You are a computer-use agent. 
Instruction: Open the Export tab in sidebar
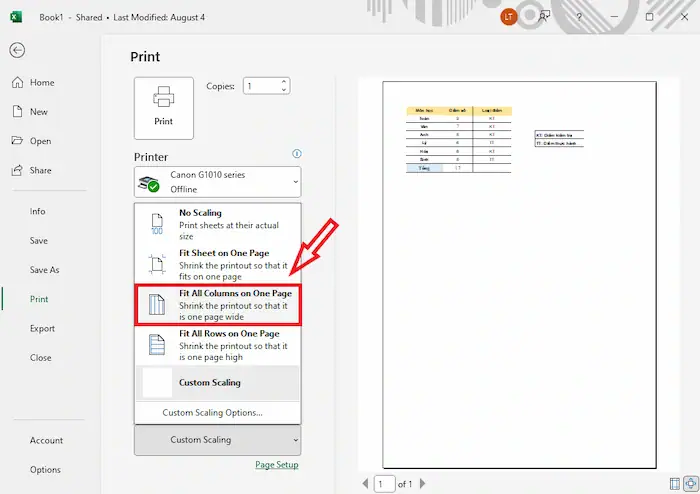[x=42, y=328]
